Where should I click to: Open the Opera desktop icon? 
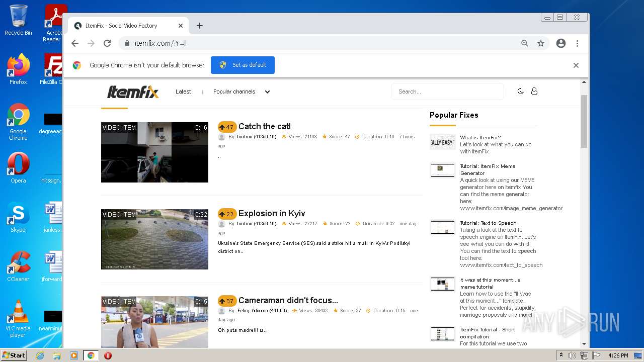(x=18, y=168)
